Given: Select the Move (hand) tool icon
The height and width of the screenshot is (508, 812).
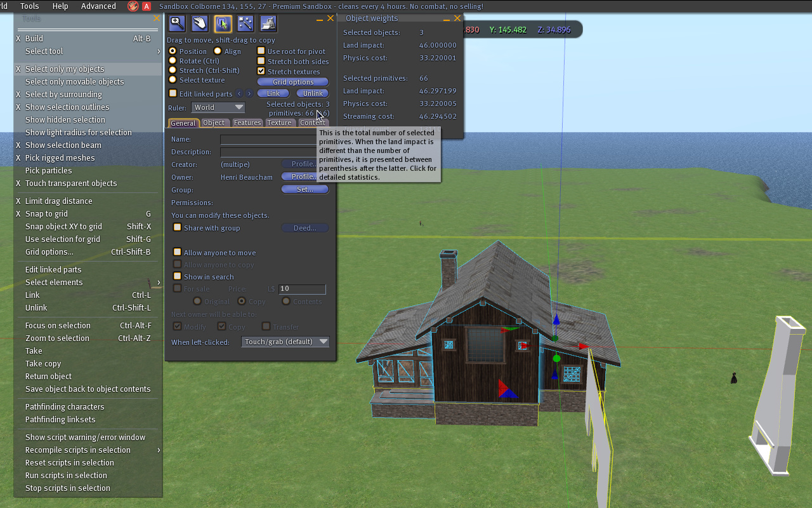Looking at the screenshot, I should click(200, 23).
